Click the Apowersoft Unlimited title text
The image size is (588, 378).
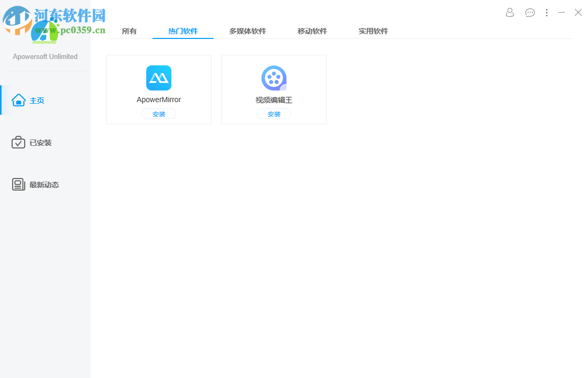coord(45,56)
